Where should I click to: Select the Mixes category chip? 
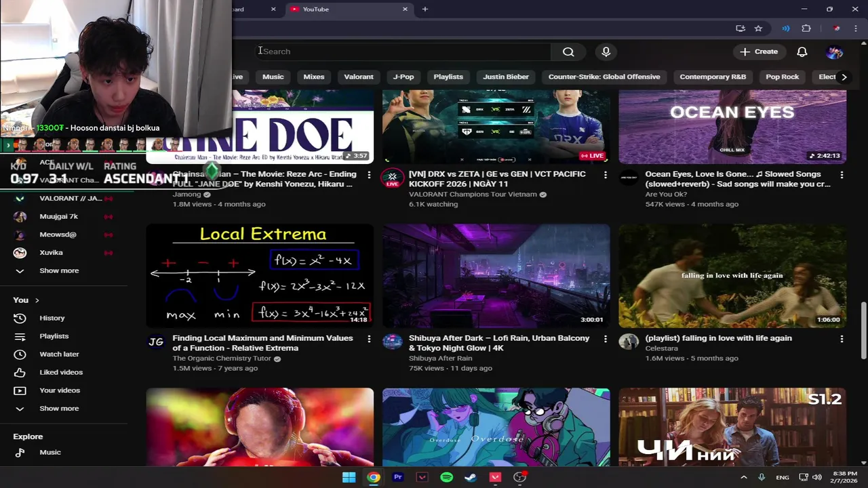[314, 77]
